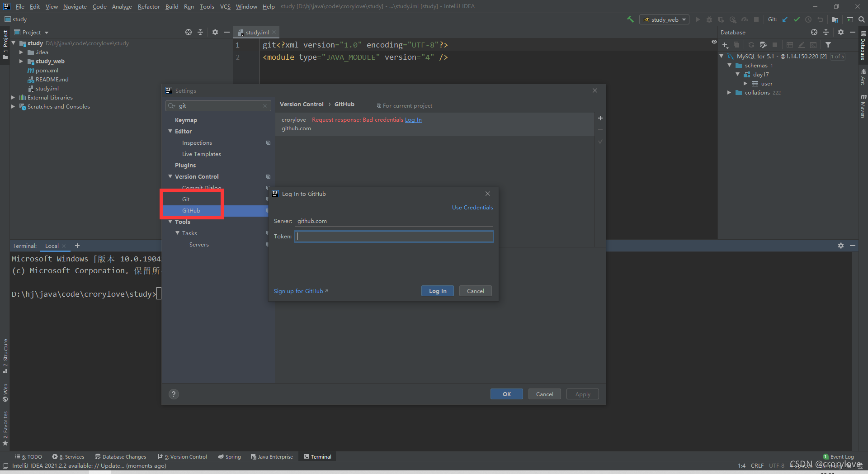The width and height of the screenshot is (868, 474).
Task: Click the Git Update Project arrow icon
Action: [x=785, y=19]
